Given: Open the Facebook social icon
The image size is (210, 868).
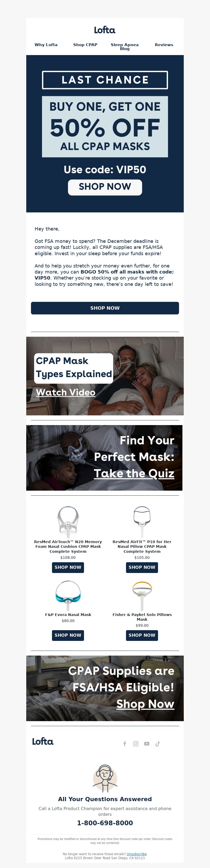Looking at the screenshot, I should coord(125,744).
